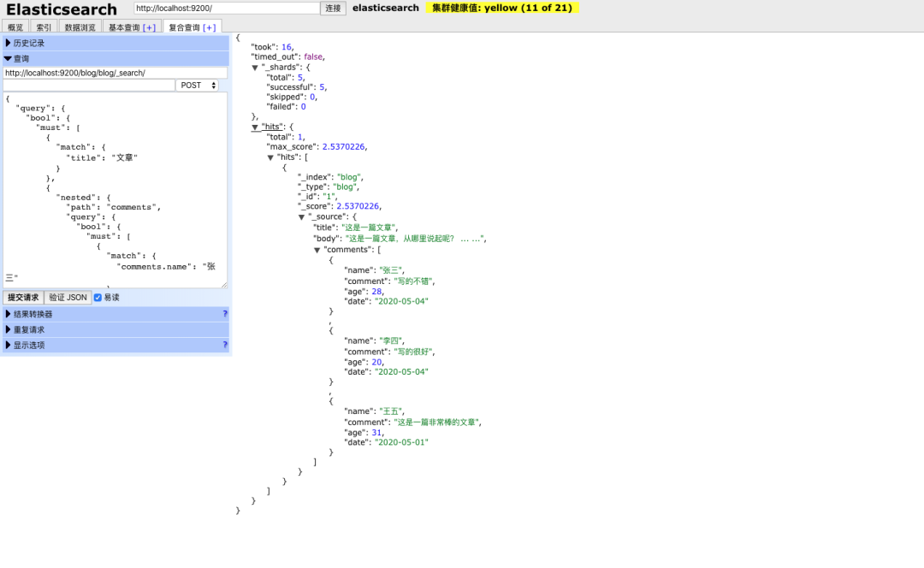Click the name value 张三
The height and width of the screenshot is (568, 924).
[x=391, y=270]
